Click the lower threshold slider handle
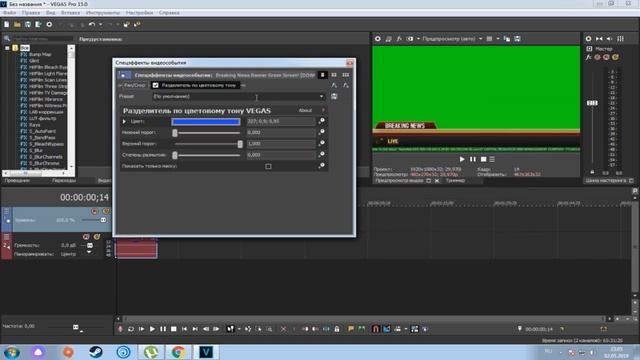 click(x=175, y=133)
